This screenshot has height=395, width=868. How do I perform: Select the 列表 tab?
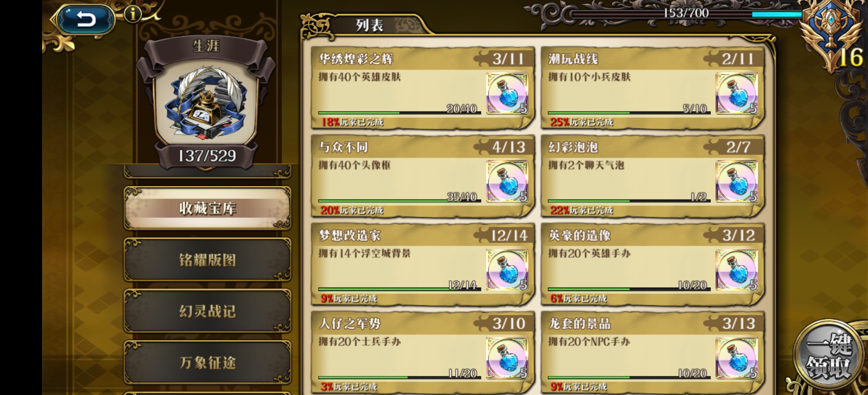369,25
